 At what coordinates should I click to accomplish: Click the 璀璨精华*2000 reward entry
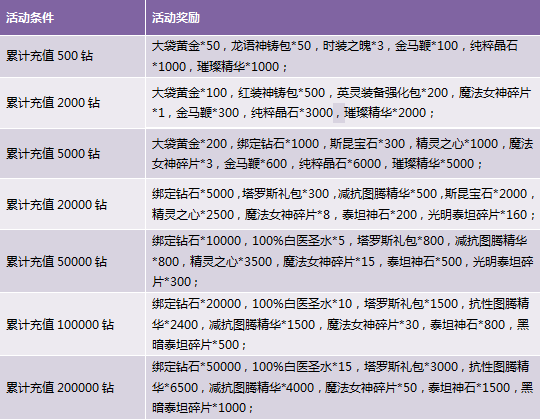[385, 113]
